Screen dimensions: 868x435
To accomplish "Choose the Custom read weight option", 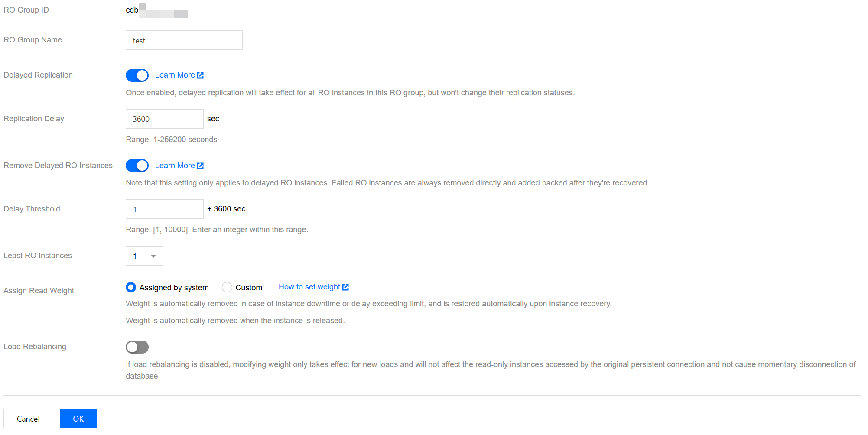I will tap(227, 287).
